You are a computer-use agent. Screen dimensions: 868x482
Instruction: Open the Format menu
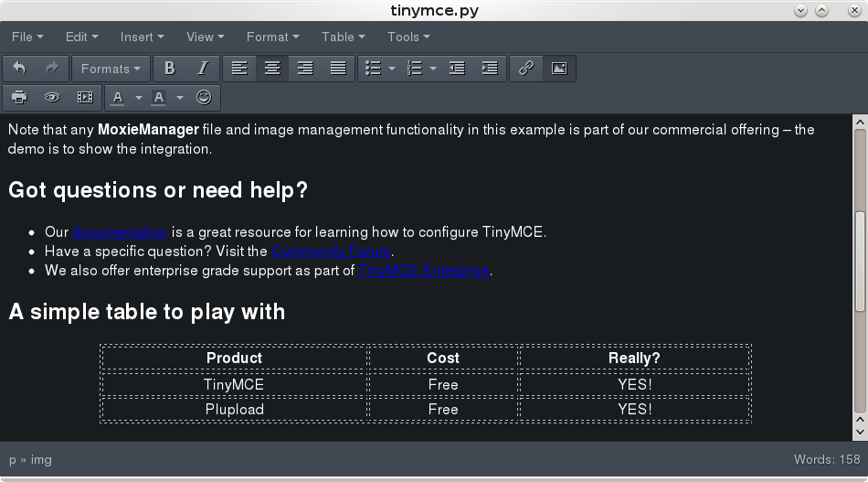[272, 37]
